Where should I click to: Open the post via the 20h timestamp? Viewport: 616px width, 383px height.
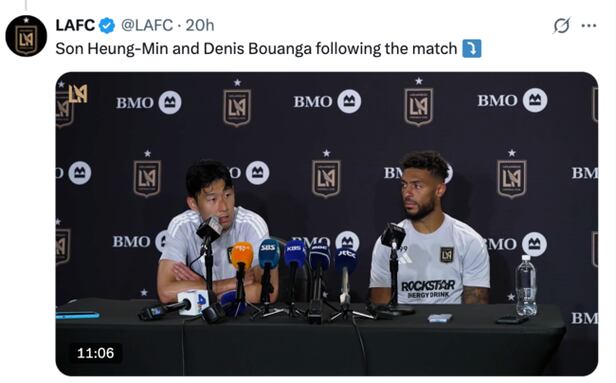[x=200, y=26]
